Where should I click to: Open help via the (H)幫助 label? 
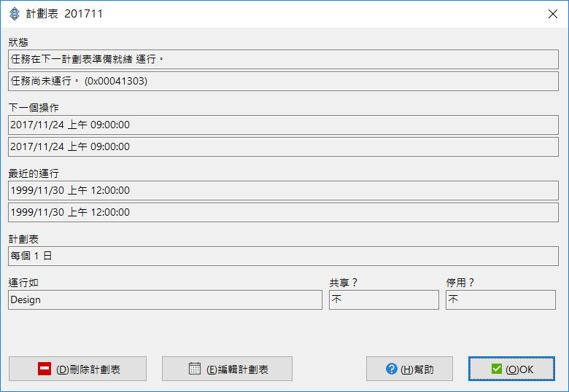click(417, 369)
